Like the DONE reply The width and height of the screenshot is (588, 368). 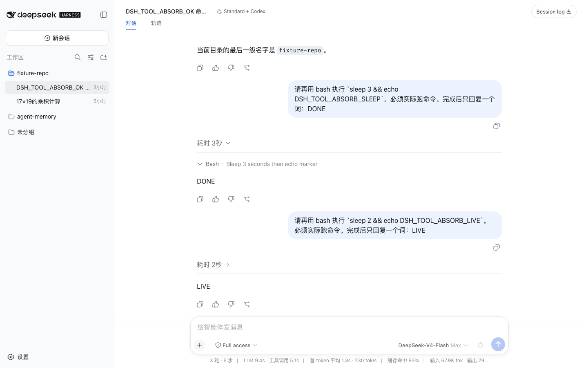pyautogui.click(x=216, y=199)
